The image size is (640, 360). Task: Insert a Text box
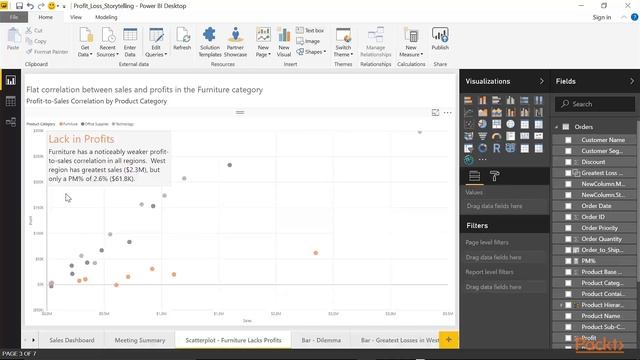(x=310, y=30)
